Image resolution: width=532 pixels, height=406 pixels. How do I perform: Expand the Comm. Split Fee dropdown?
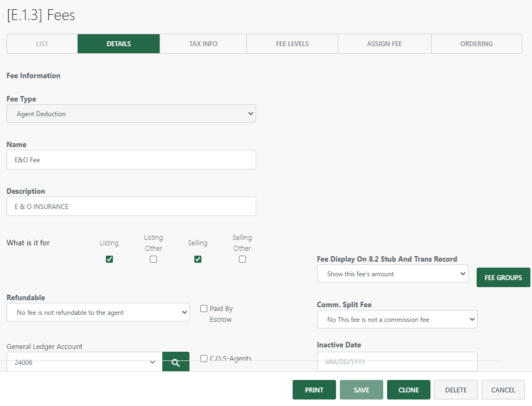click(x=397, y=319)
